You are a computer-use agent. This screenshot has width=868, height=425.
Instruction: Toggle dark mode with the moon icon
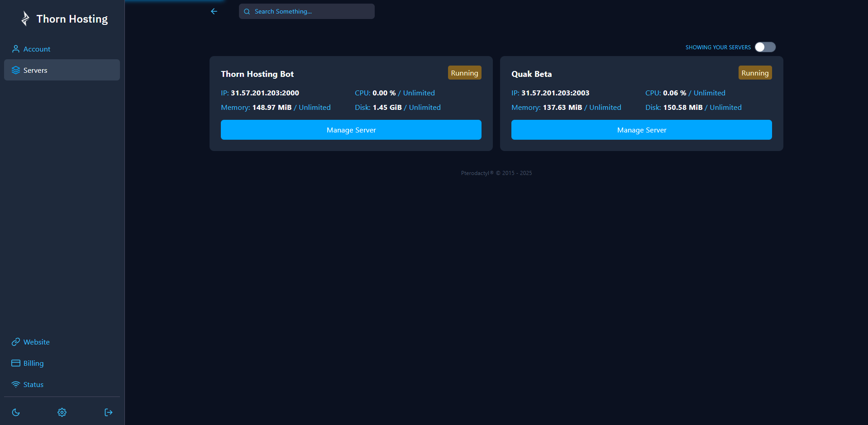(16, 412)
